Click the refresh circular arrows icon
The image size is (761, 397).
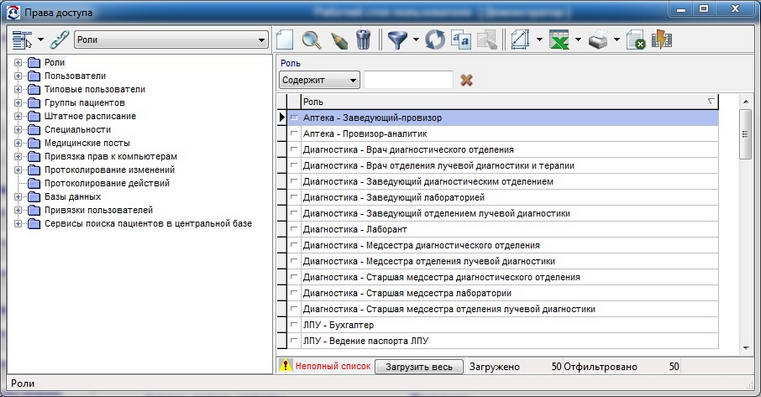[x=435, y=40]
